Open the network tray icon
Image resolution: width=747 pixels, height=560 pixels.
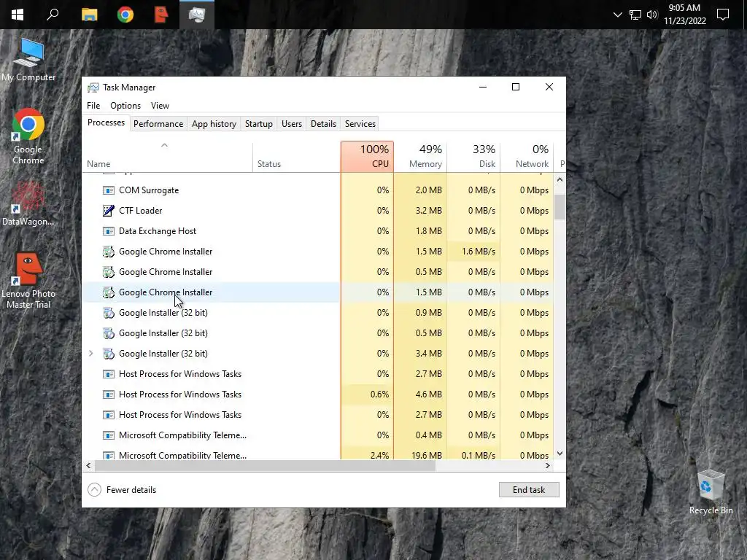635,15
